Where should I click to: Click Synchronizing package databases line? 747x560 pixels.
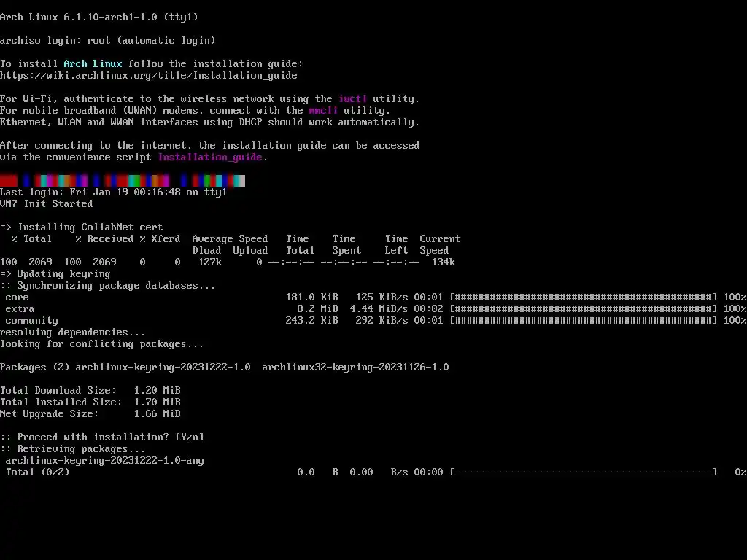(x=108, y=286)
